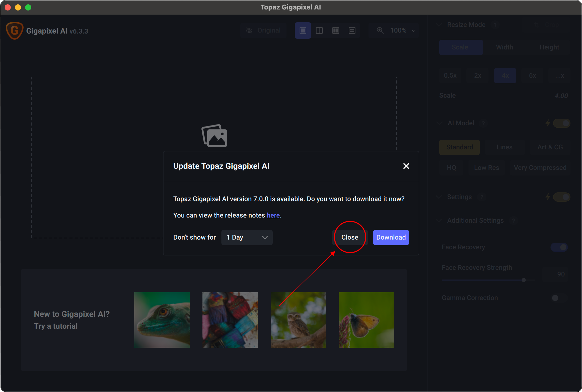Switch to the Width resize tab
582x392 pixels.
[504, 47]
